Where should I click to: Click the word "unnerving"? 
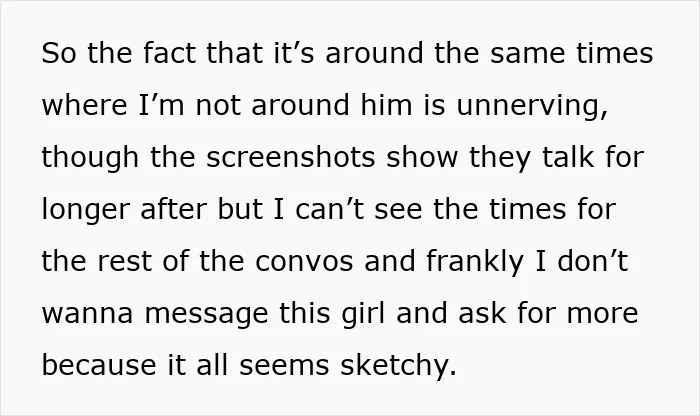532,105
